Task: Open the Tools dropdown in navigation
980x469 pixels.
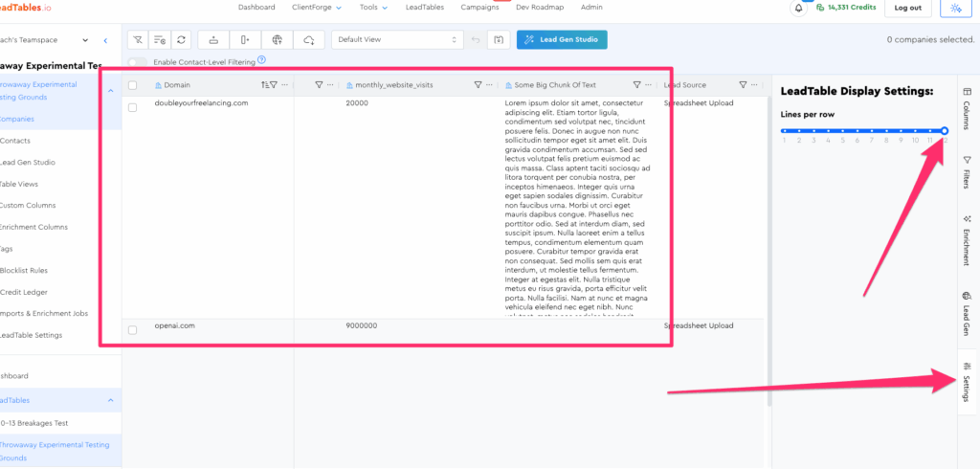Action: click(373, 8)
